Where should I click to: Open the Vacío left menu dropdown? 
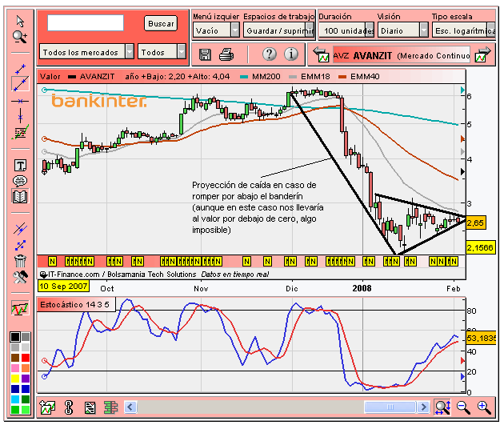216,30
